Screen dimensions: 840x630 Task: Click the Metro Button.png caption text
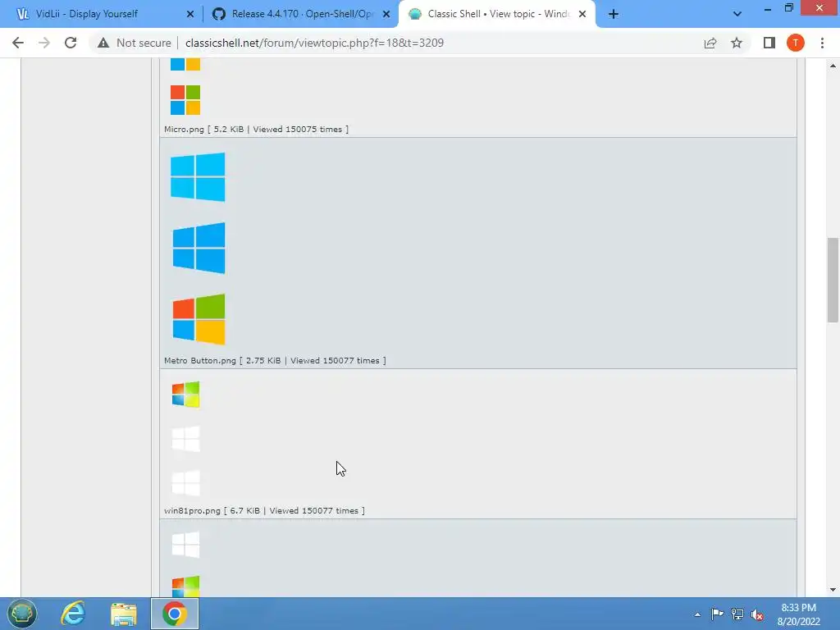(x=275, y=361)
